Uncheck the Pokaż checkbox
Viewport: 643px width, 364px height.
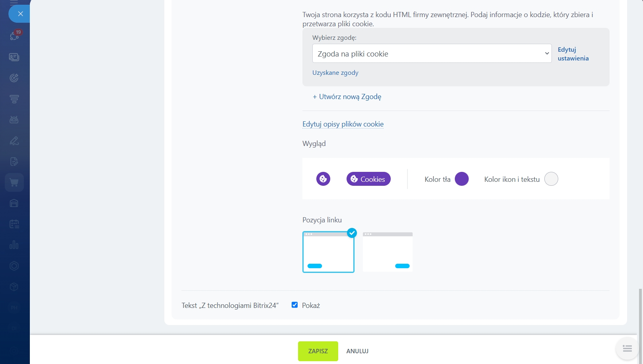pos(294,305)
